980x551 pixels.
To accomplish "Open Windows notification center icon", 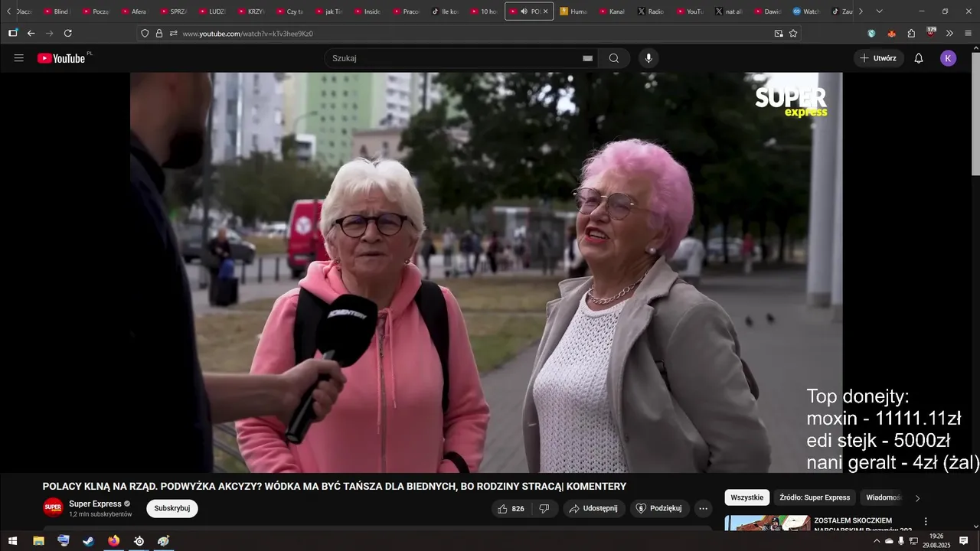I will pyautogui.click(x=964, y=541).
